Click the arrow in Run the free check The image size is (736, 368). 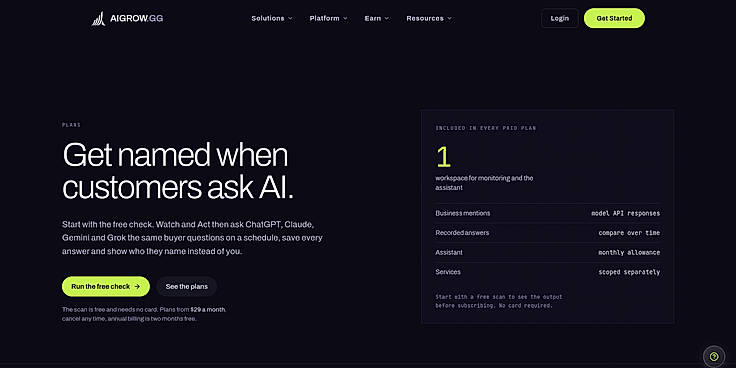[137, 286]
